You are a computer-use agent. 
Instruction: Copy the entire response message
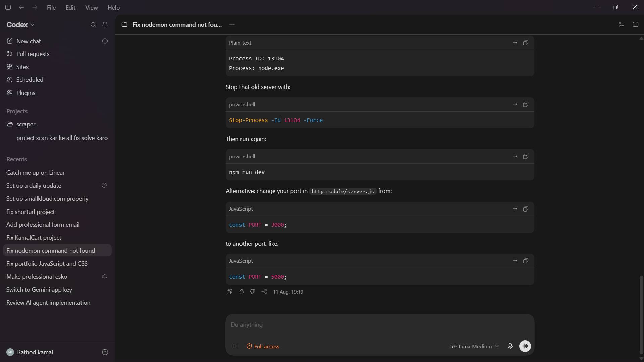pyautogui.click(x=229, y=292)
